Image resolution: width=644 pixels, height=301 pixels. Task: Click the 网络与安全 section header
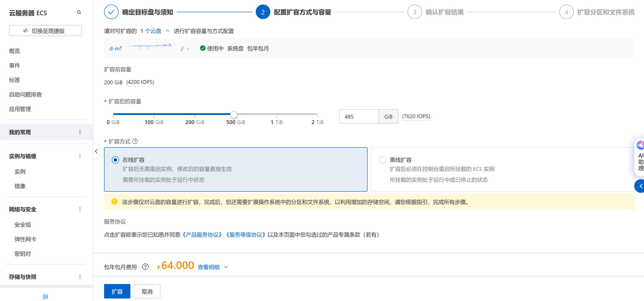[23, 209]
